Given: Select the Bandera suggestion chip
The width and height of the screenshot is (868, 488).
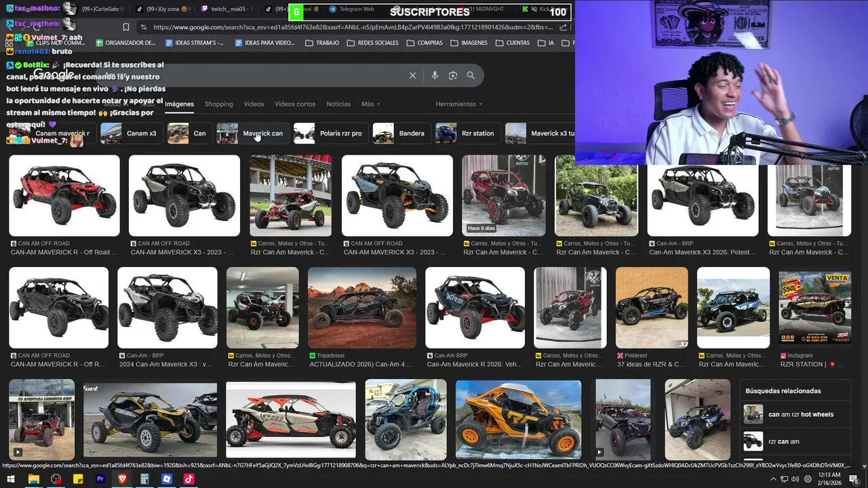Looking at the screenshot, I should tap(401, 134).
